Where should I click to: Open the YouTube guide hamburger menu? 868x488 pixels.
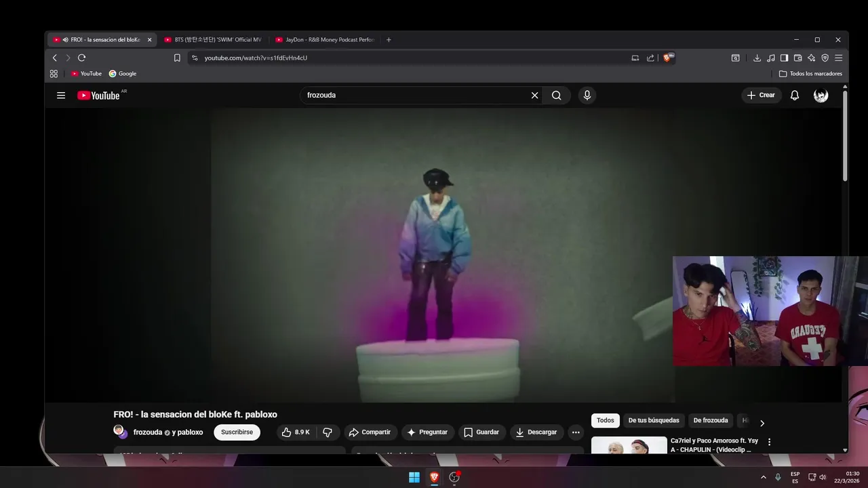(x=61, y=96)
